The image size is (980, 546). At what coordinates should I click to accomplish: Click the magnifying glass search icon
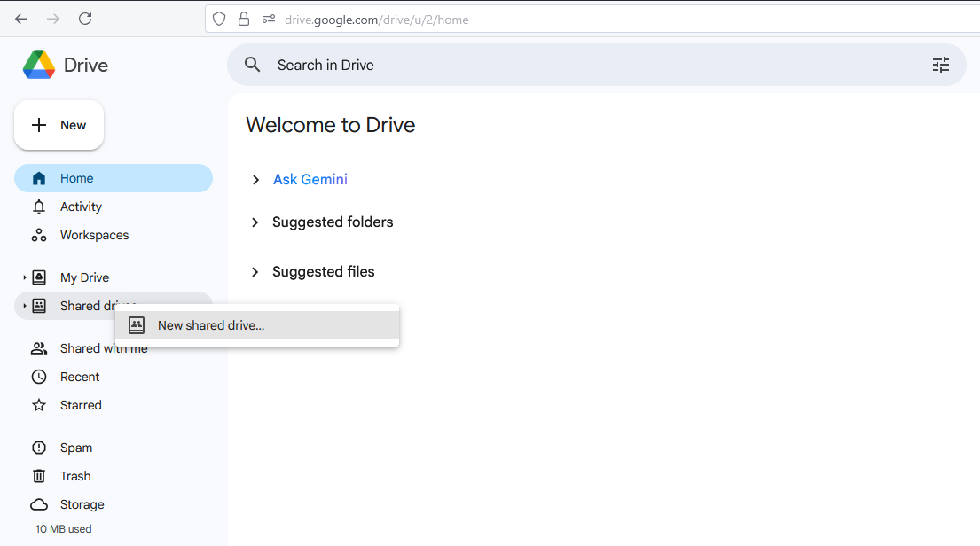coord(253,65)
